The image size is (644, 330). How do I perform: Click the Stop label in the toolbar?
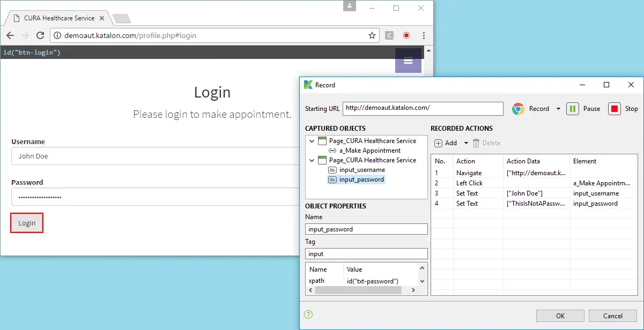point(632,109)
